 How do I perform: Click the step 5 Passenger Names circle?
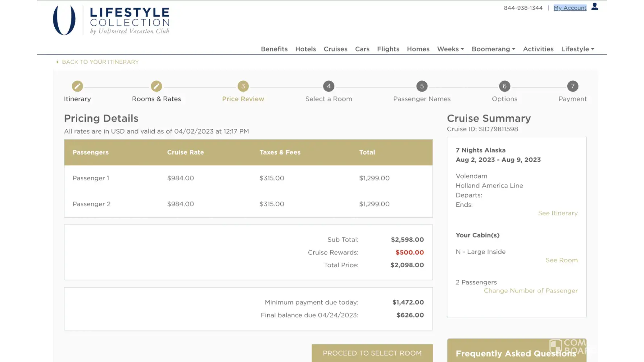coord(422,86)
